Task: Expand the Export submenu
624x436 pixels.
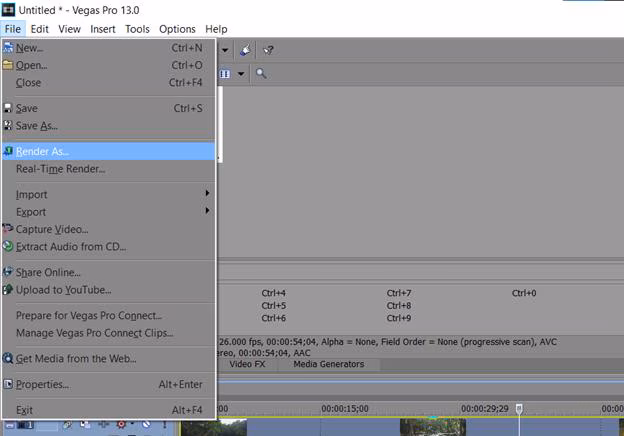Action: [108, 212]
